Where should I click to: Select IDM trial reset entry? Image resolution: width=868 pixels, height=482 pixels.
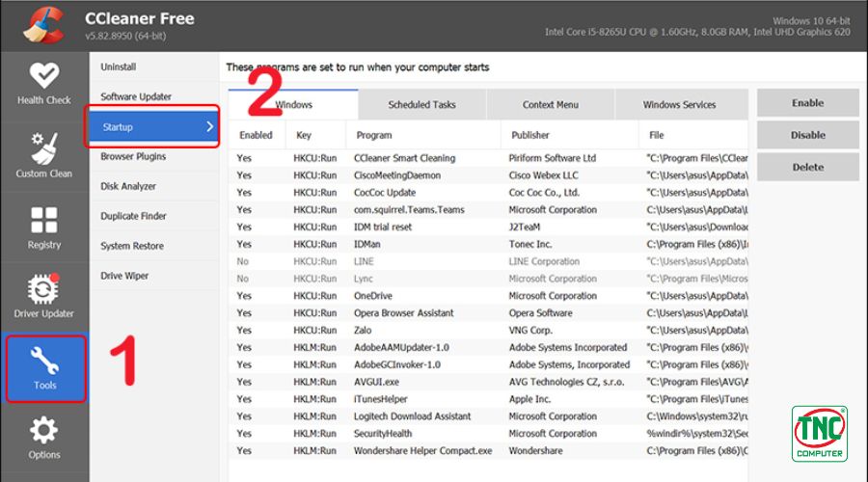(x=488, y=227)
